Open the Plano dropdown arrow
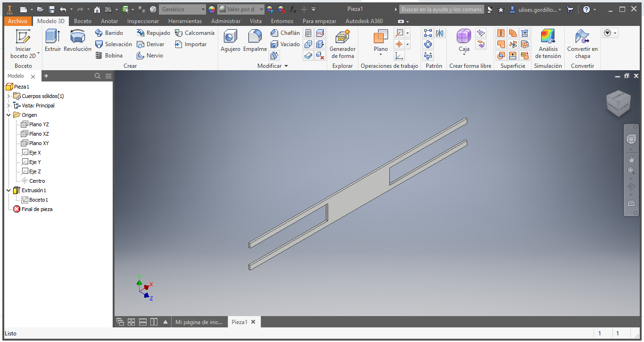 pos(380,55)
